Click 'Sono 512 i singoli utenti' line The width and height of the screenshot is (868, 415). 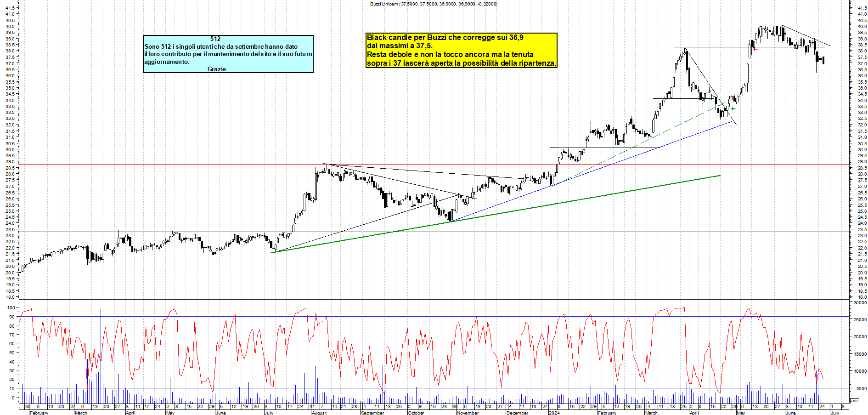pos(221,46)
